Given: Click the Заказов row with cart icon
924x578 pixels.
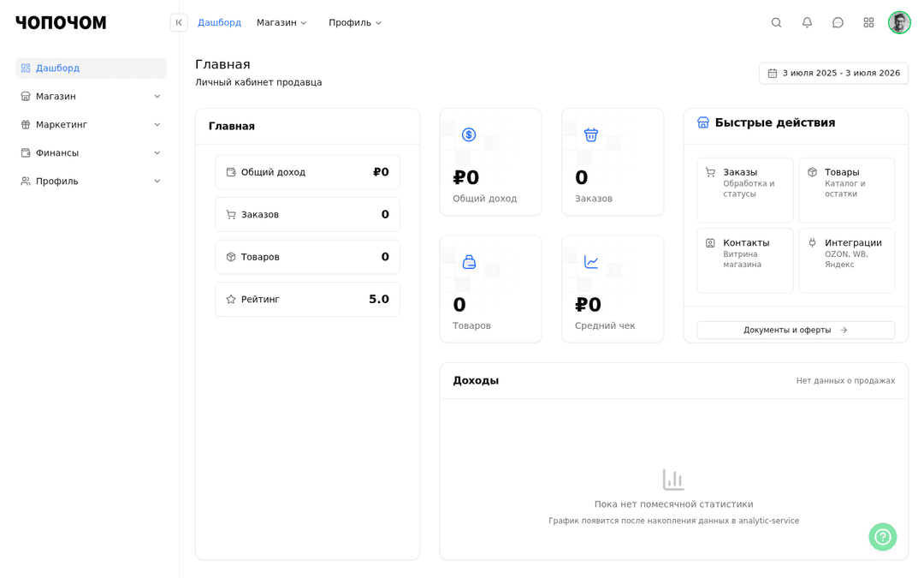Looking at the screenshot, I should (308, 215).
